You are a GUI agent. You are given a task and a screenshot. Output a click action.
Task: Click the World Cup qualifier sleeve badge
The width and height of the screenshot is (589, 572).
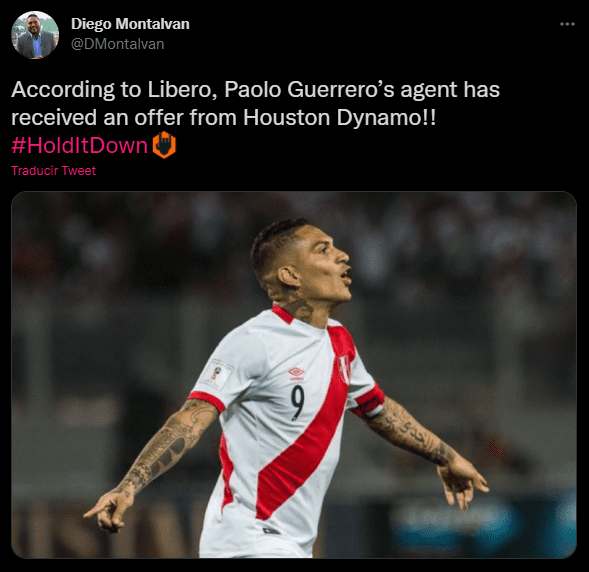217,373
